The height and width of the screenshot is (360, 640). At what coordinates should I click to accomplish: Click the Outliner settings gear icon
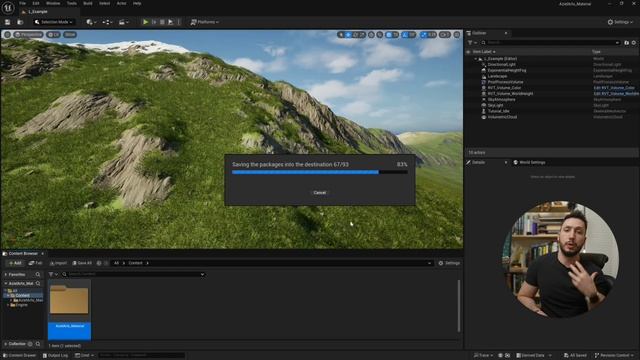tap(633, 42)
